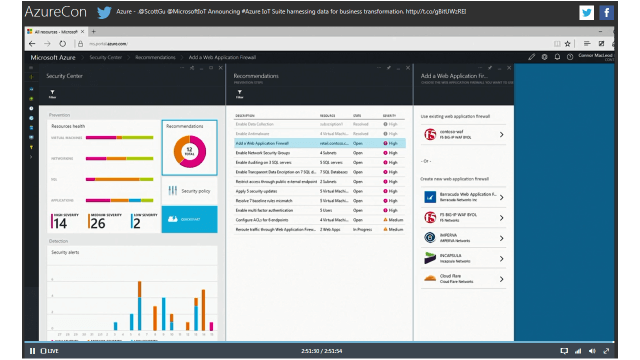Screen dimensions: 640x360
Task: Select the Security Center breadcrumb
Action: (106, 57)
